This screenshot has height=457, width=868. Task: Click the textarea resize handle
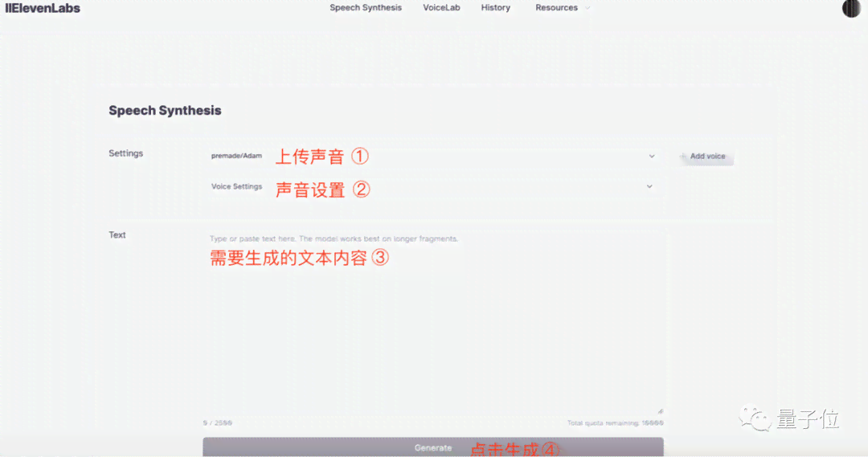tap(660, 411)
